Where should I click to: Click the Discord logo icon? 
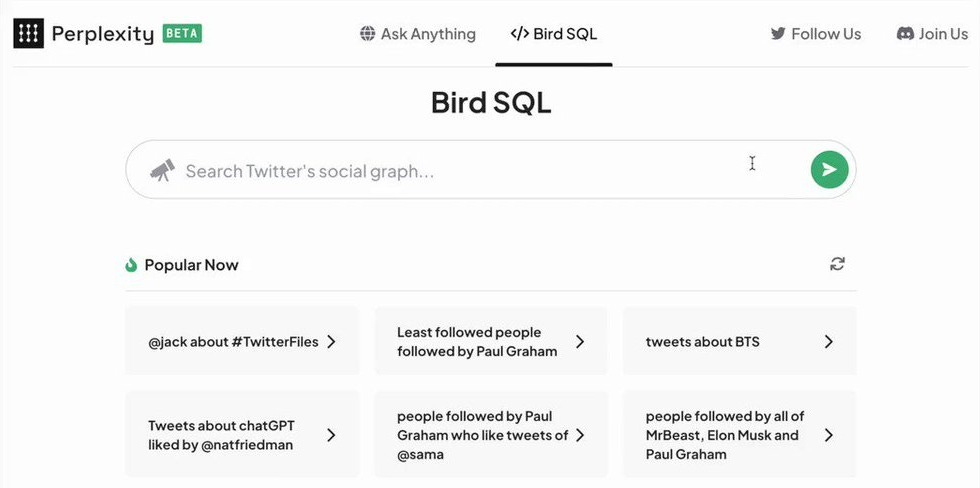pyautogui.click(x=905, y=34)
